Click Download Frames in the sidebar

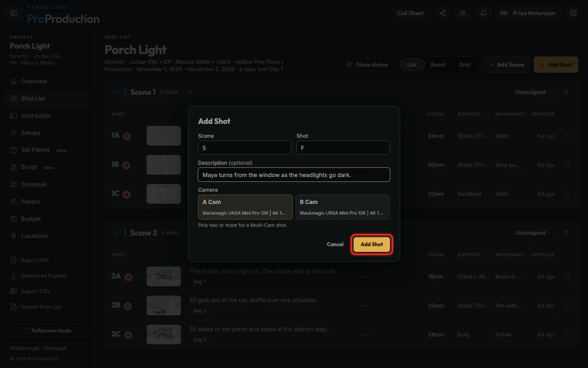(47, 276)
